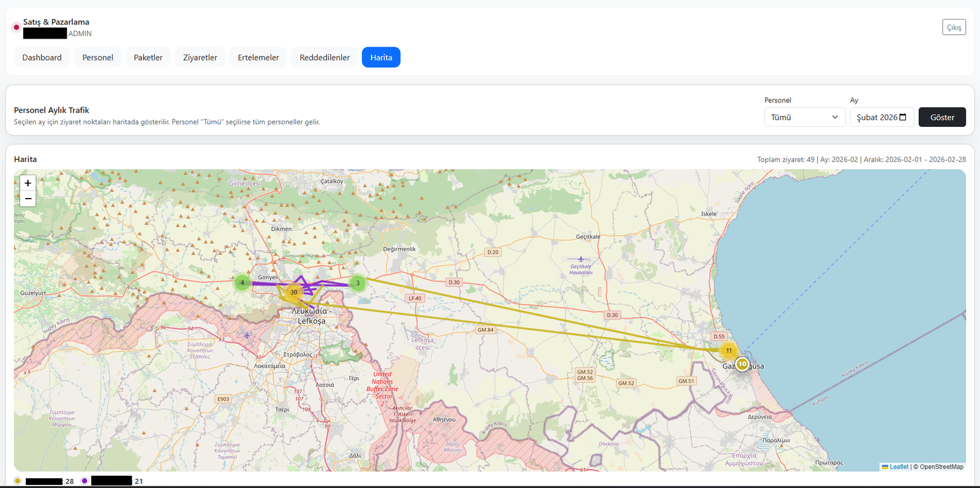The width and height of the screenshot is (980, 488).
Task: Open the green cluster marker labeled 3
Action: pos(358,283)
